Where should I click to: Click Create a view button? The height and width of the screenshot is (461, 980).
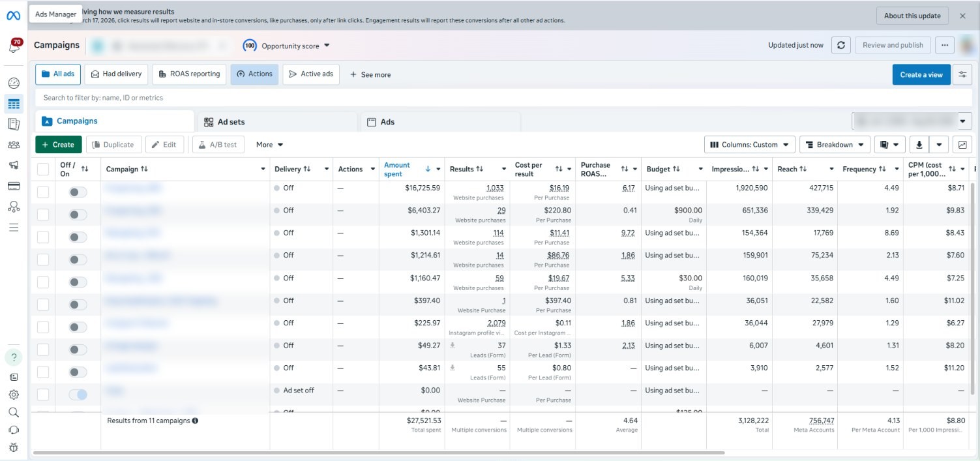(921, 74)
